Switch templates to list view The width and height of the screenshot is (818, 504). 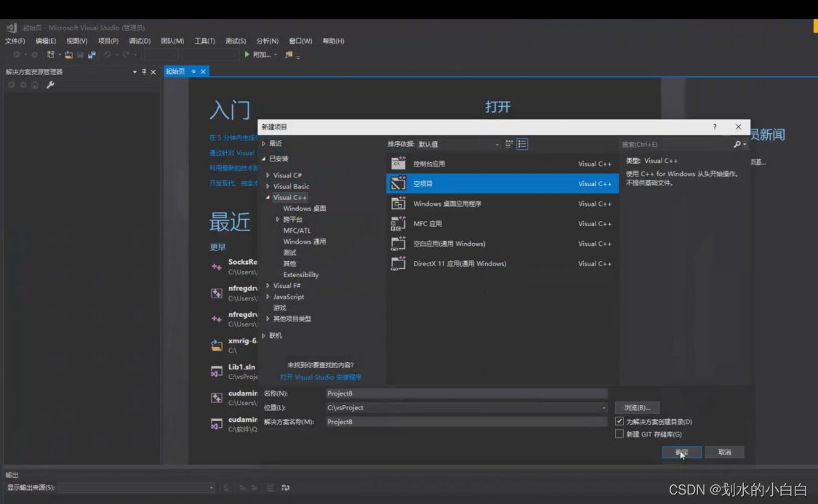522,144
